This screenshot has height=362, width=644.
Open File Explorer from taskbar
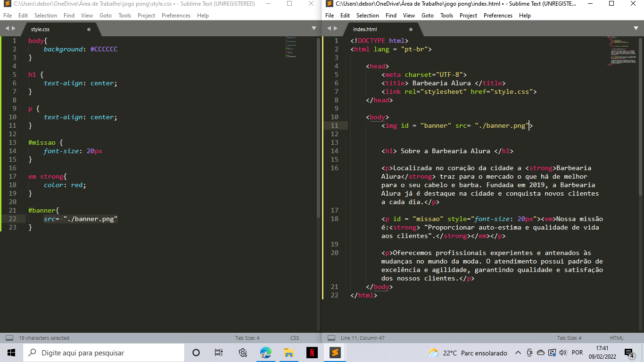click(289, 353)
